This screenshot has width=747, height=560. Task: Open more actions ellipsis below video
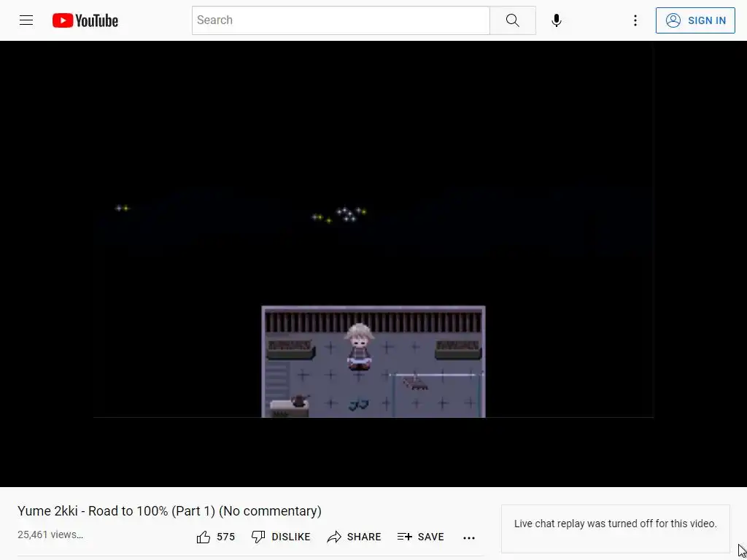tap(469, 537)
